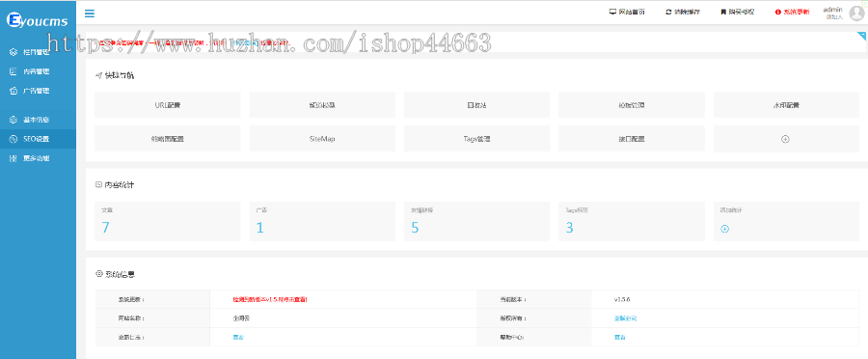Click the 内容统计 heading icon
The height and width of the screenshot is (359, 868).
[x=98, y=184]
